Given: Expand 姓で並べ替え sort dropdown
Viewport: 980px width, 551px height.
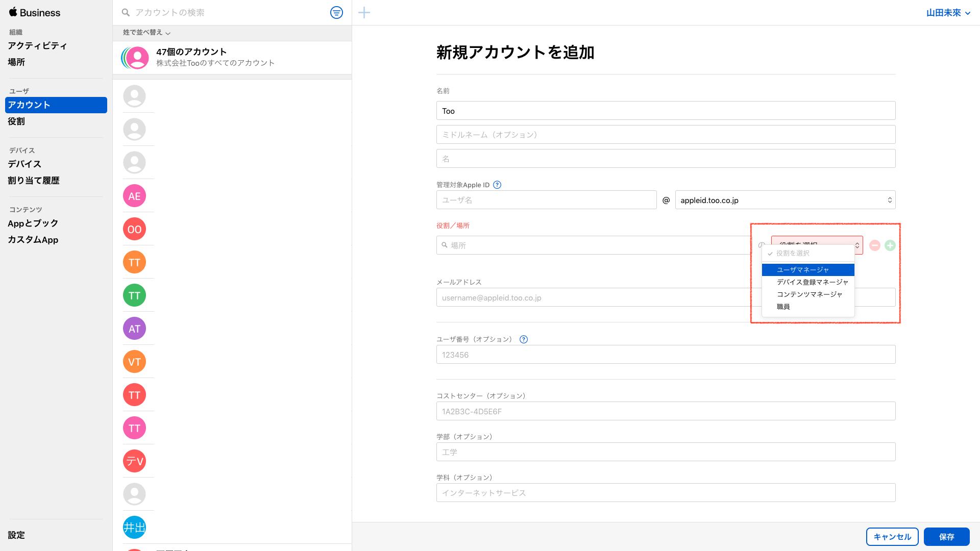Looking at the screenshot, I should pyautogui.click(x=146, y=33).
